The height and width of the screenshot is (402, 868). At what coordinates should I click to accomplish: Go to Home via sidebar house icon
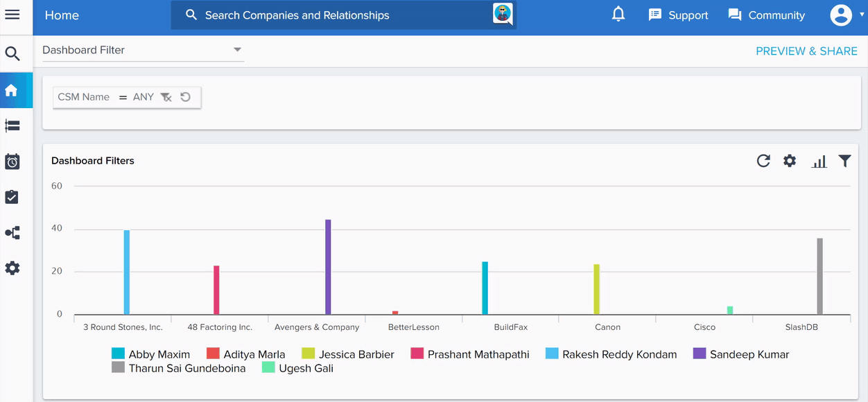point(12,90)
